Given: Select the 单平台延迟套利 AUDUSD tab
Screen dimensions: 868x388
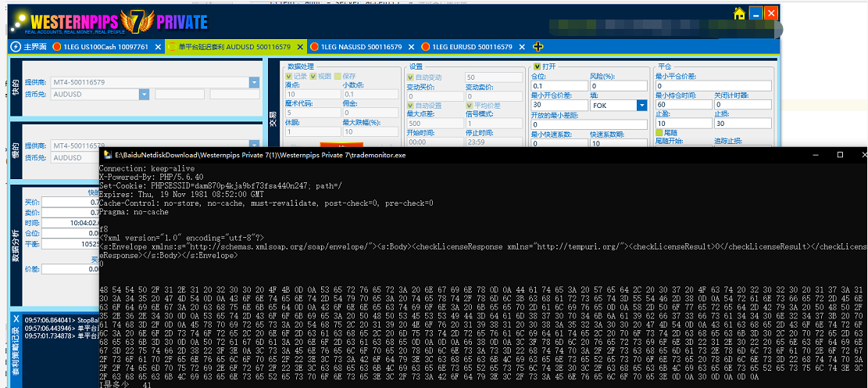Looking at the screenshot, I should tap(235, 47).
